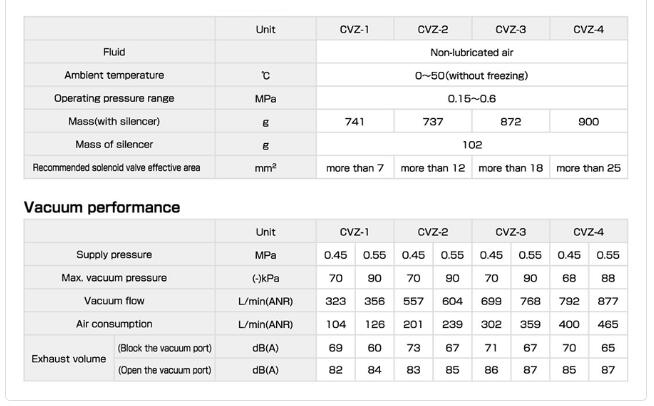Image resolution: width=654 pixels, height=406 pixels.
Task: Select the 323 vacuum flow value
Action: 336,301
